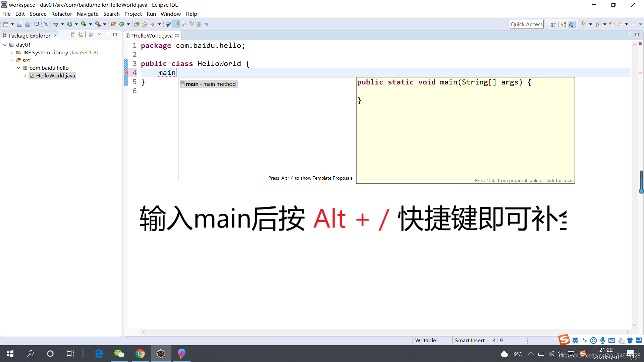Click the error marker on line 4
This screenshot has height=362, width=644.
pos(126,72)
